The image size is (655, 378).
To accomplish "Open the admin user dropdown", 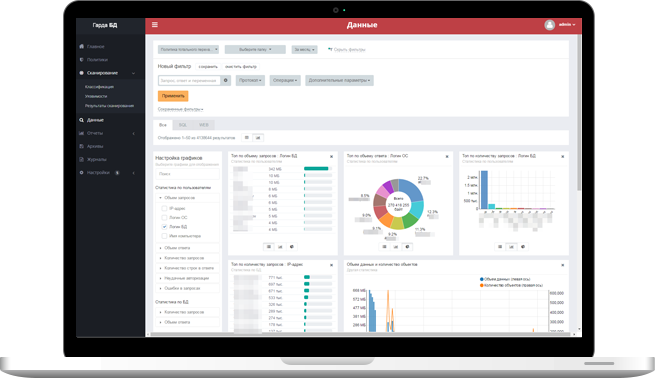I will [567, 25].
